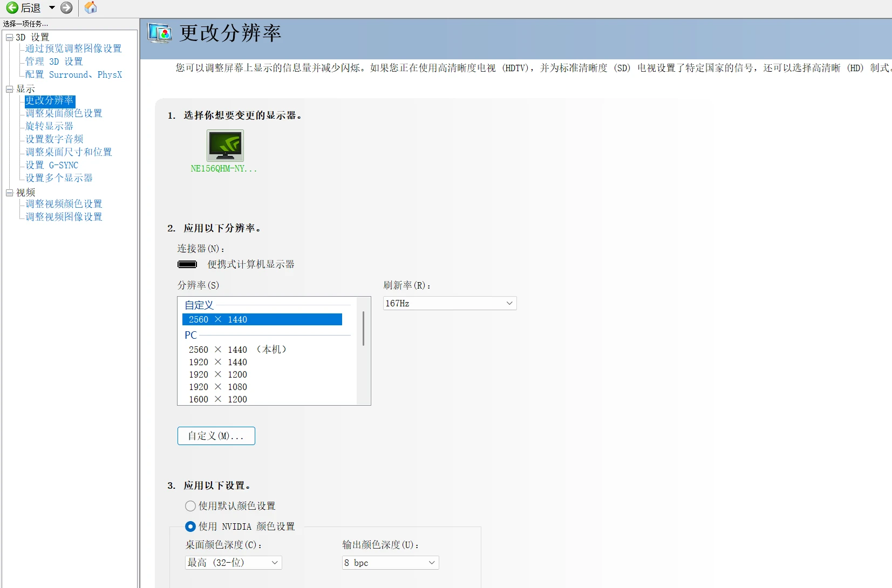Collapse the 3D 设置 tree branch
This screenshot has height=588, width=892.
coord(9,37)
